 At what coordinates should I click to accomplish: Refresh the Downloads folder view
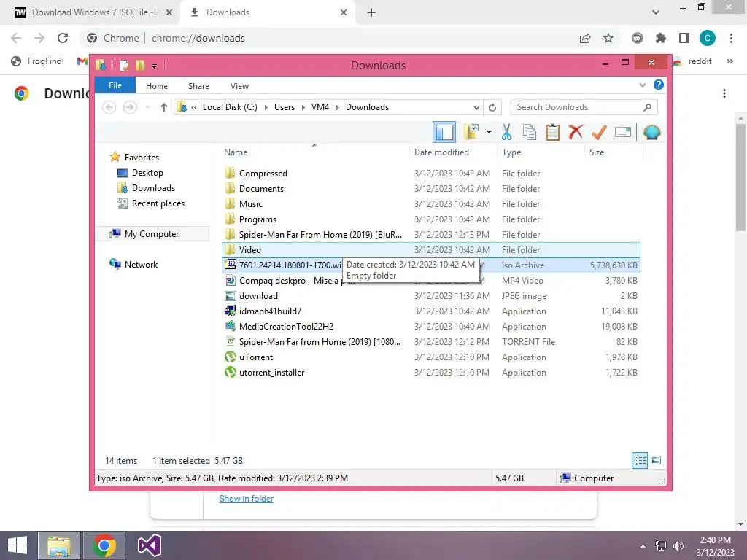click(x=492, y=107)
